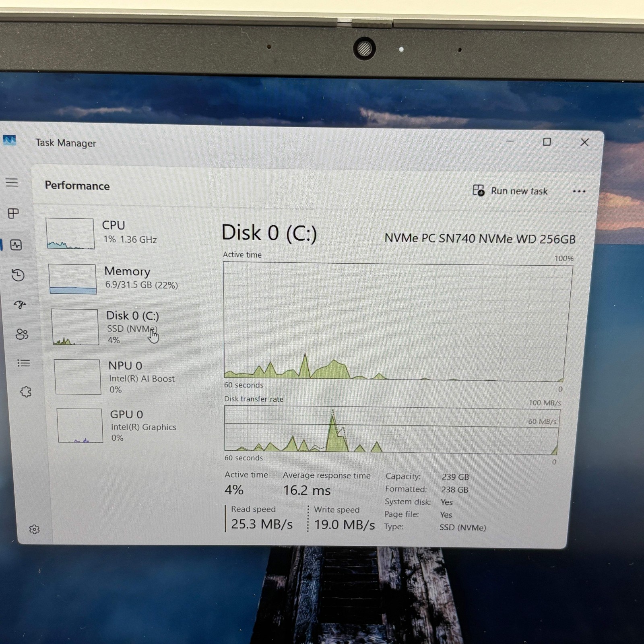Click the 16.2 ms response time value
Screen dimensions: 644x644
[x=307, y=490]
